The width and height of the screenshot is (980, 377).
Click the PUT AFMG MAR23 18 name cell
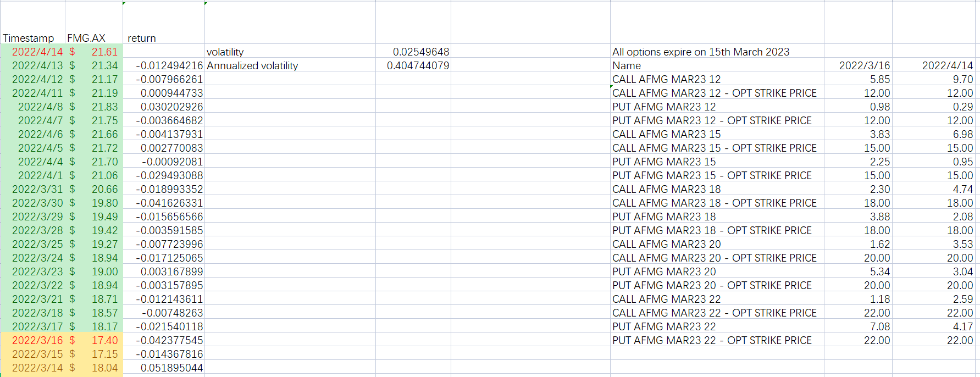click(x=717, y=217)
